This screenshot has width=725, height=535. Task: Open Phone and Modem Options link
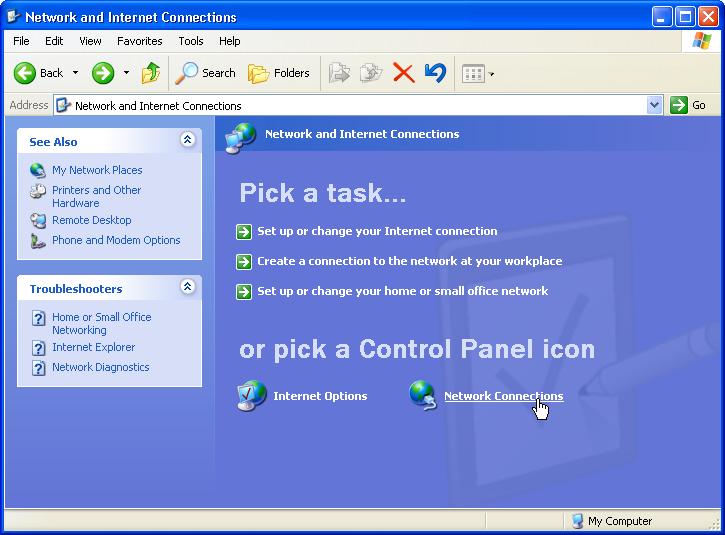tap(116, 240)
